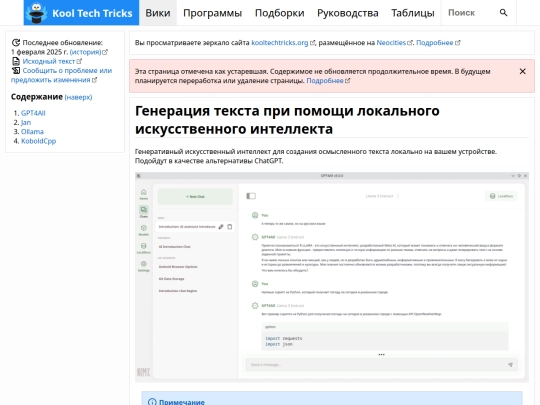Open Подробнее link in the outdated warning
The width and height of the screenshot is (540, 405).
pos(328,81)
